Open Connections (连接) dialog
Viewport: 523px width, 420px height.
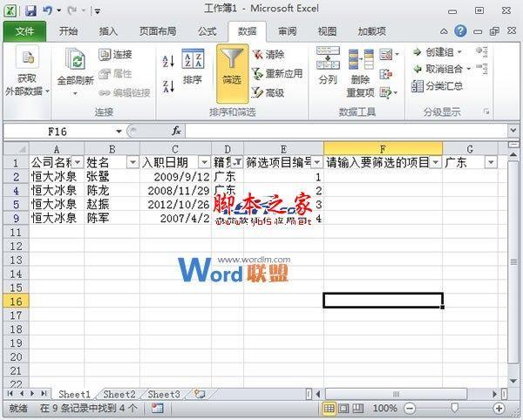click(115, 54)
